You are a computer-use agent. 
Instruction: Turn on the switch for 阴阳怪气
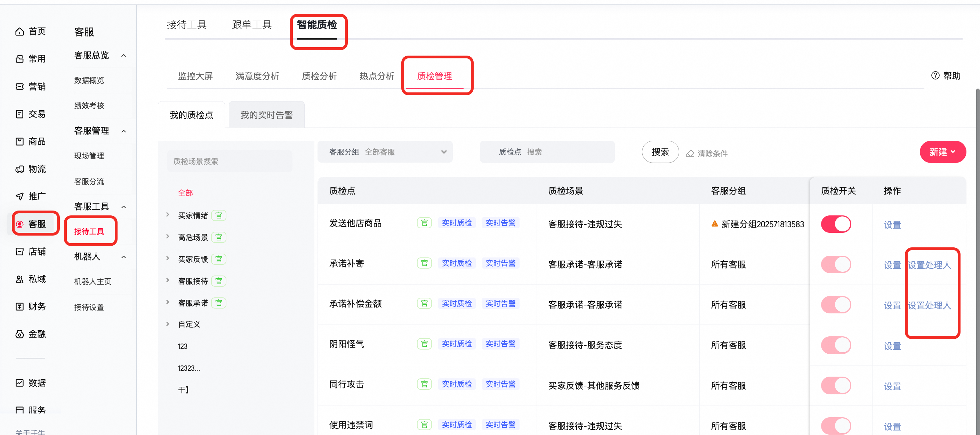point(836,345)
